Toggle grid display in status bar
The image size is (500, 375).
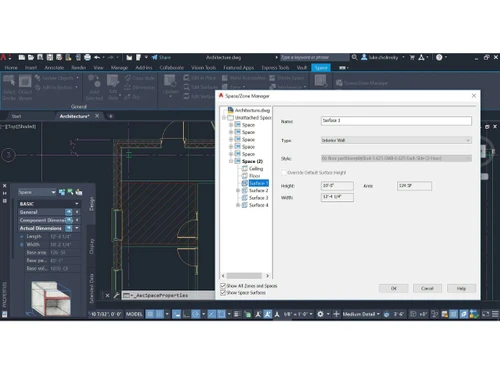tap(150, 314)
